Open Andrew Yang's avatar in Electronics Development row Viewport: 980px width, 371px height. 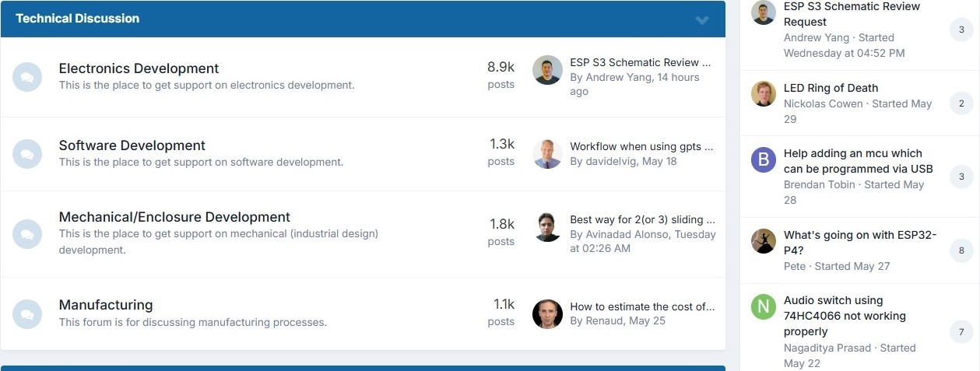pyautogui.click(x=547, y=70)
